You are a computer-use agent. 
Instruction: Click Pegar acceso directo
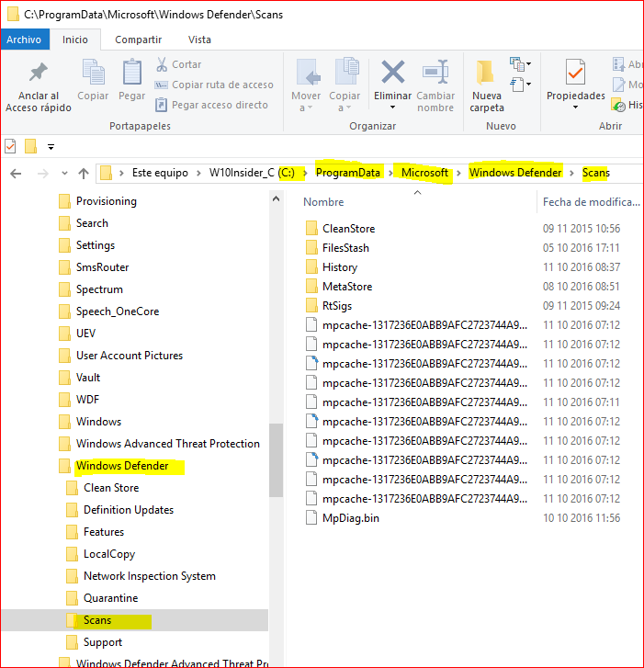click(x=211, y=105)
